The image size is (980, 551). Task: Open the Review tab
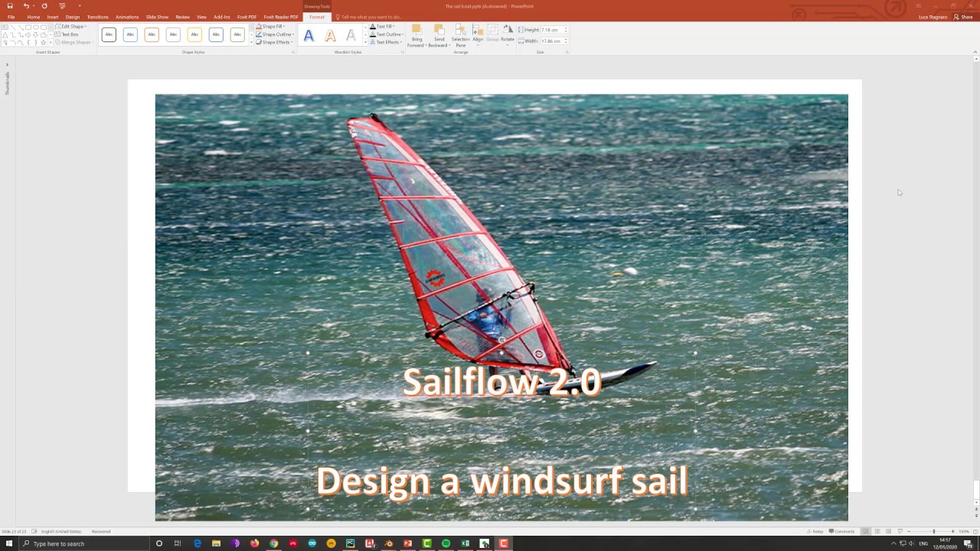(x=182, y=17)
